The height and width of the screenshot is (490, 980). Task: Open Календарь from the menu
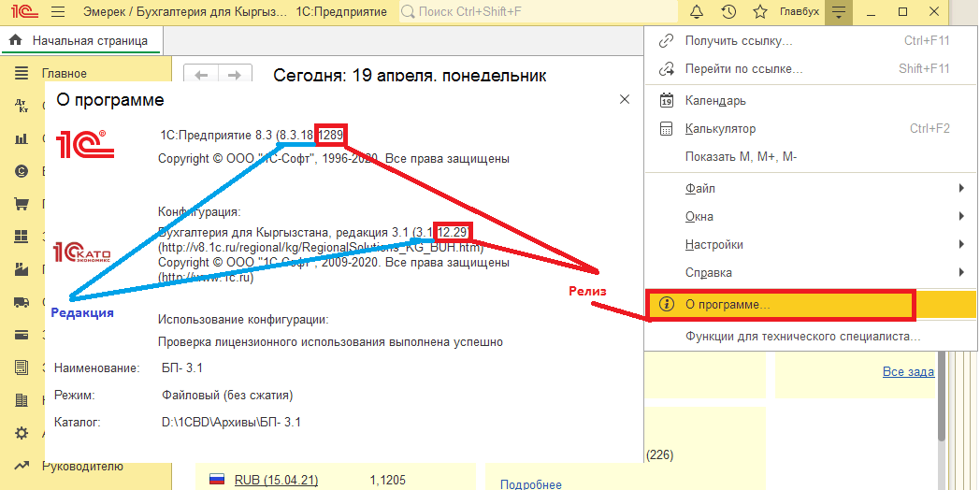point(714,101)
